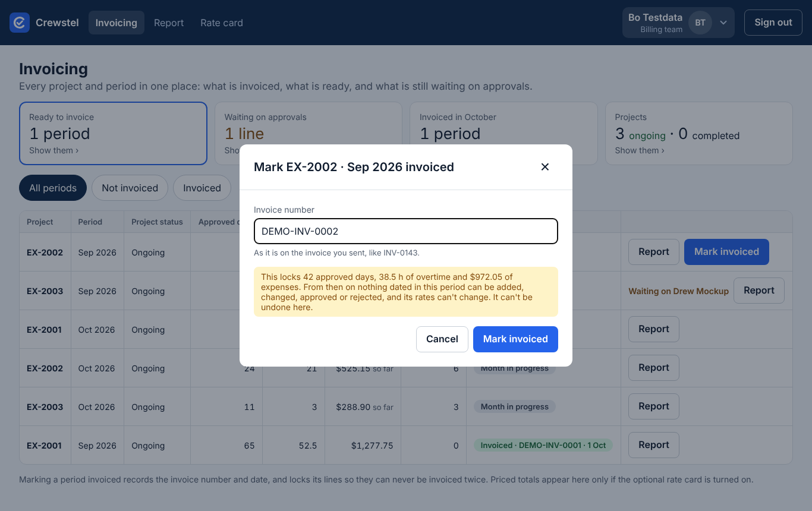Select the Invoiced filter pill
Image resolution: width=812 pixels, height=511 pixels.
(202, 188)
